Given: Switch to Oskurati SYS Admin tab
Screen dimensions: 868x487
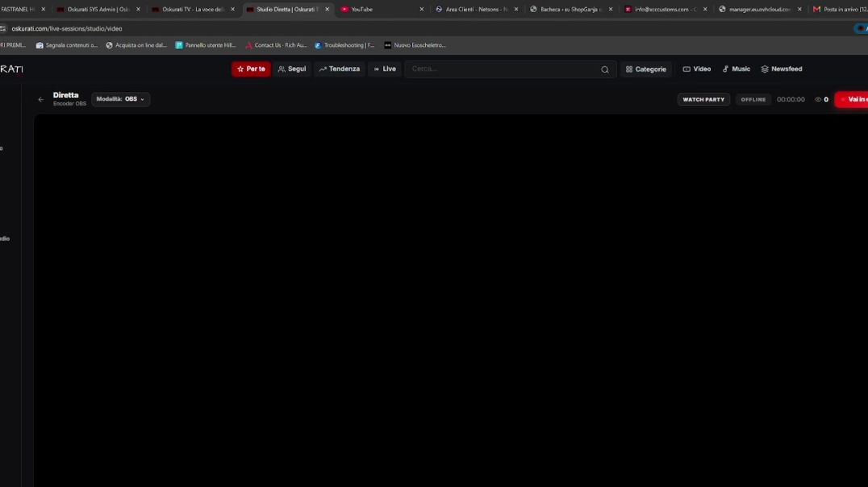Looking at the screenshot, I should click(98, 10).
